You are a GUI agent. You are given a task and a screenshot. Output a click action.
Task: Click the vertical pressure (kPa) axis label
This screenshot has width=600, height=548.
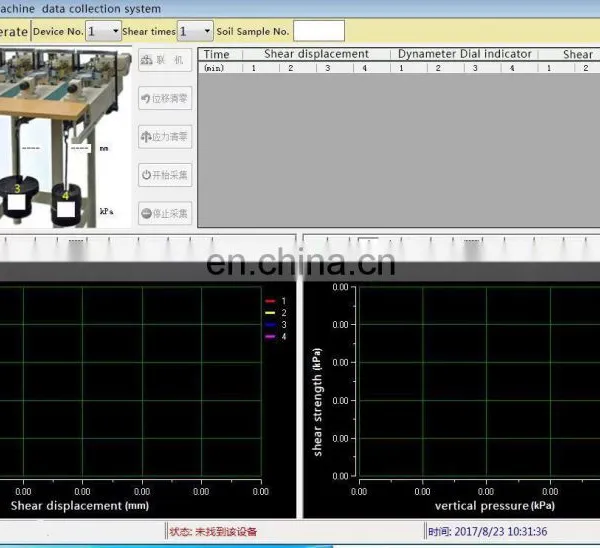(x=494, y=506)
